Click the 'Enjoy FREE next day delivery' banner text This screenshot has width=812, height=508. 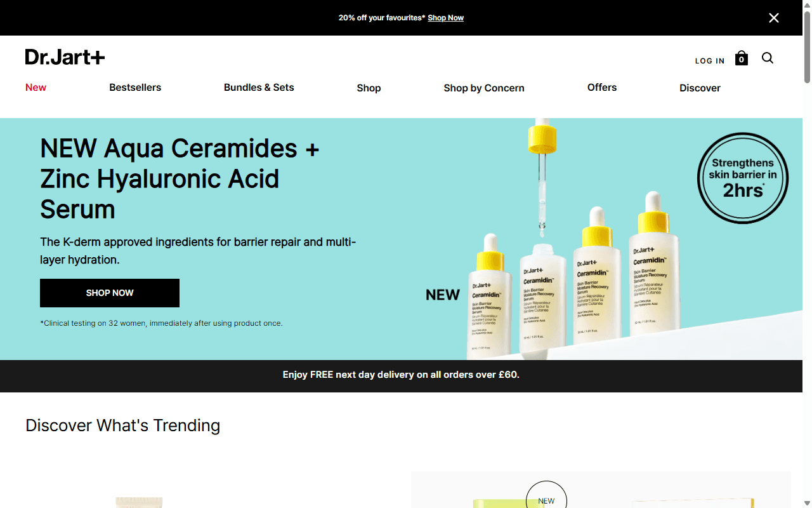(401, 375)
